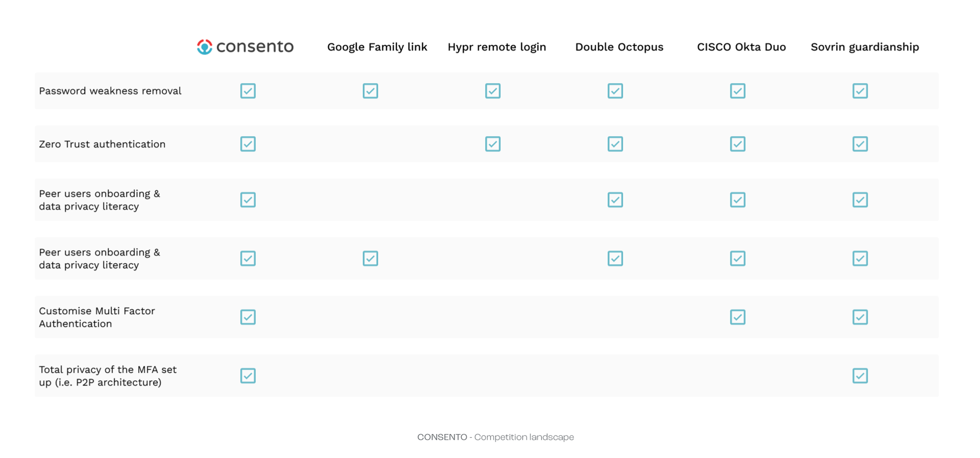This screenshot has width=980, height=458.
Task: Select the Customise Multi Factor Authentication label
Action: pos(97,317)
